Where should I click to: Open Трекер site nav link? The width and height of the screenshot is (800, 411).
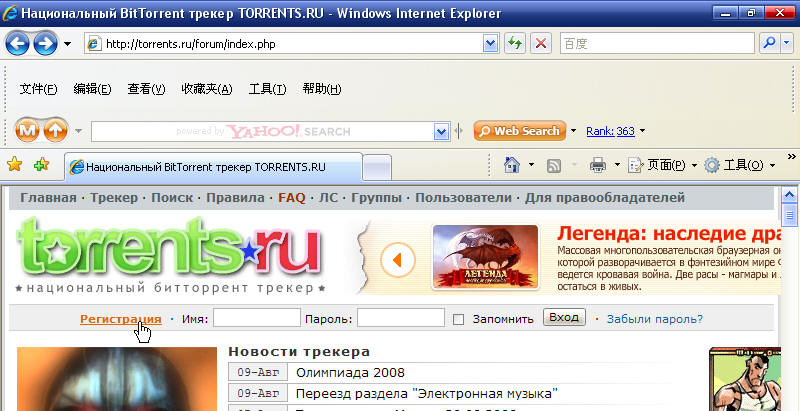coord(114,198)
